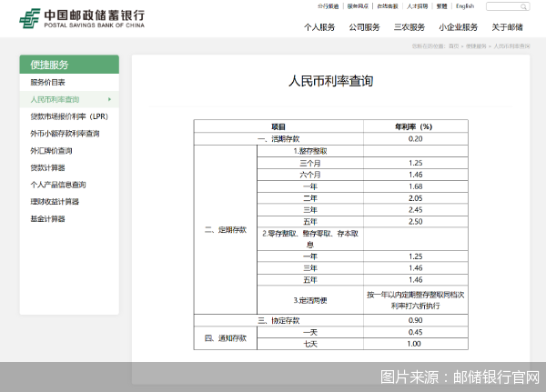Open the 公司服务 navigation menu
This screenshot has width=546, height=392.
coord(365,27)
